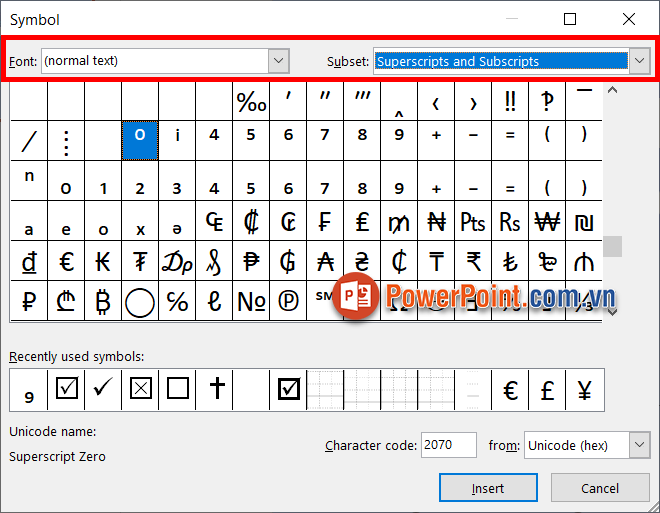This screenshot has width=660, height=513.
Task: Click the Character code input field
Action: (449, 445)
